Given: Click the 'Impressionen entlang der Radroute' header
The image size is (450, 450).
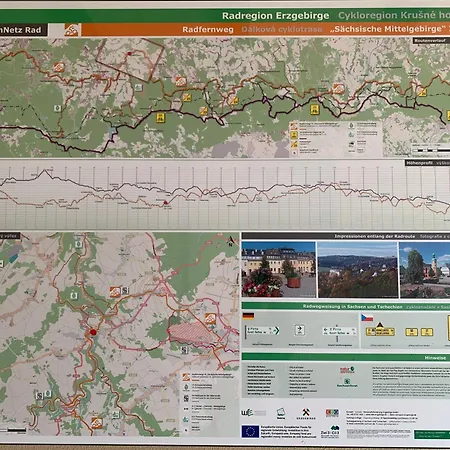Looking at the screenshot, I should pyautogui.click(x=375, y=236).
